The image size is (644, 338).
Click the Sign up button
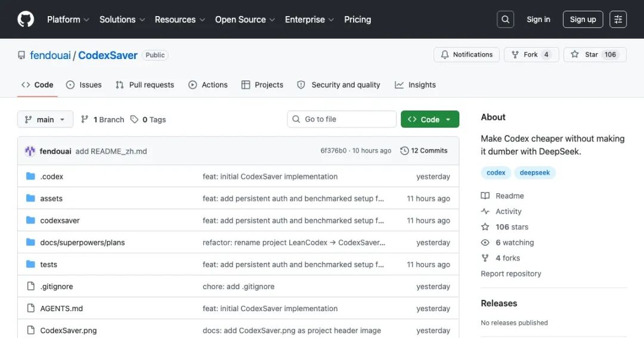point(583,19)
